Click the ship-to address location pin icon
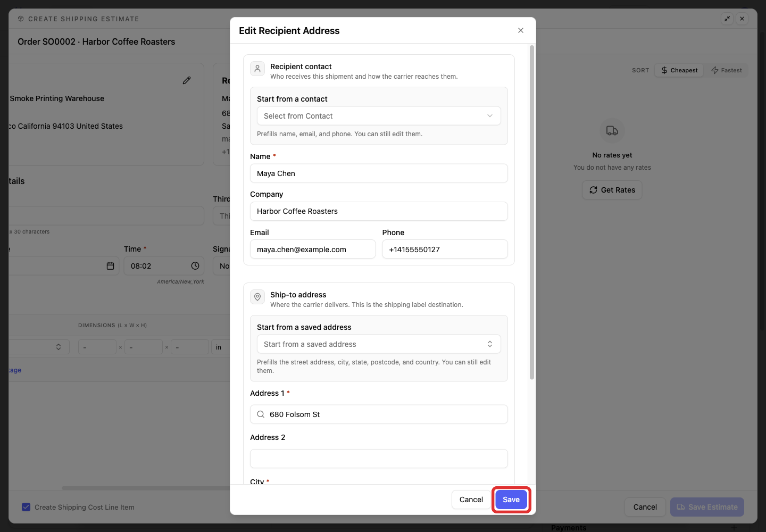The image size is (766, 532). point(257,297)
